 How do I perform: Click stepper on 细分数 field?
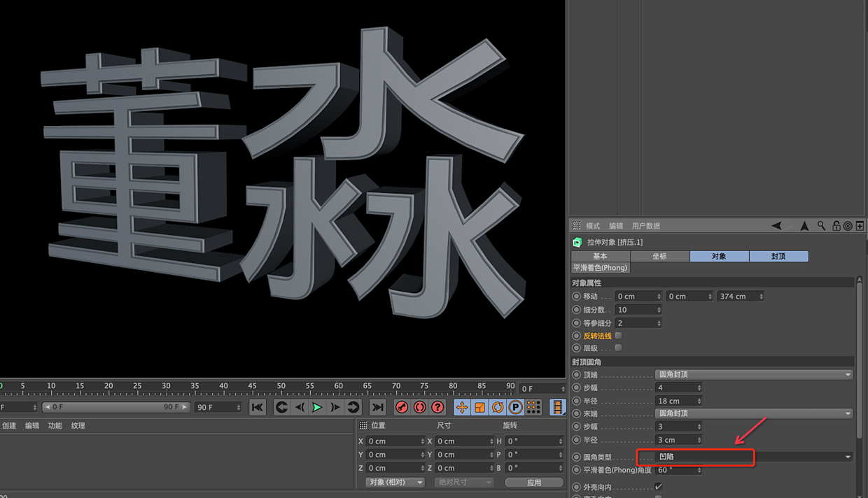tap(659, 310)
